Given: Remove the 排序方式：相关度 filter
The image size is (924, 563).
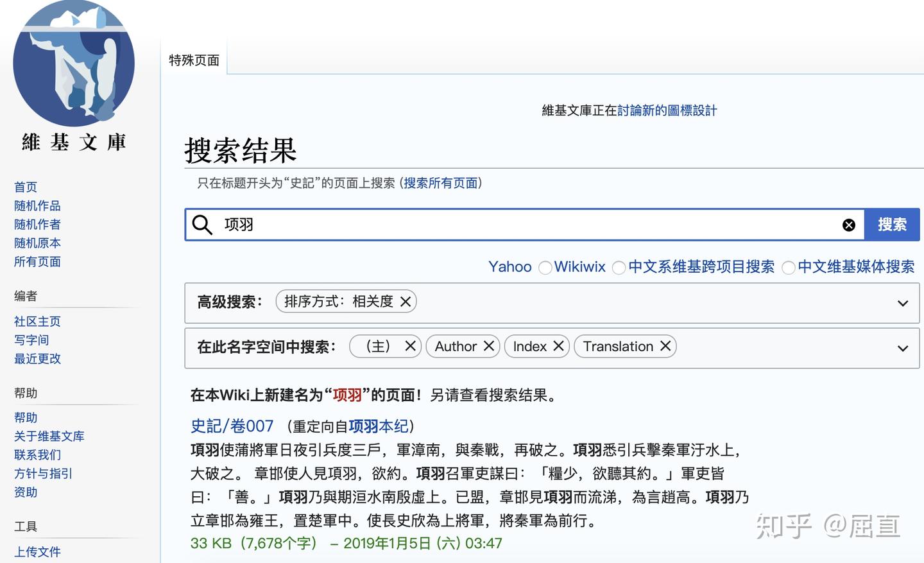Looking at the screenshot, I should click(406, 301).
